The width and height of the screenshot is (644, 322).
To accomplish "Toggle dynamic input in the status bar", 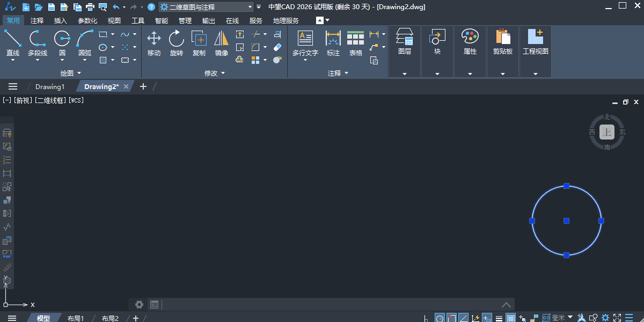I will click(x=487, y=318).
